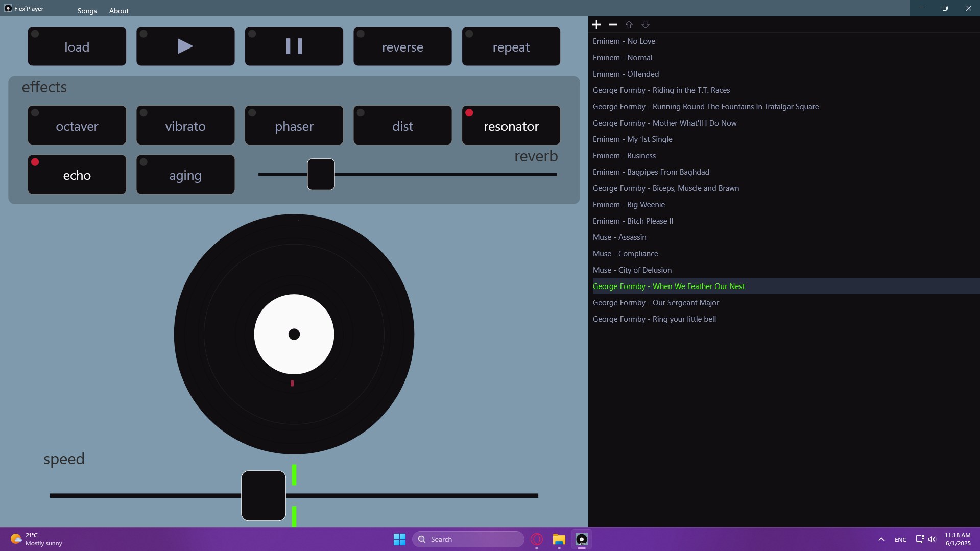Click the add song plus icon
Image resolution: width=980 pixels, height=551 pixels.
coord(596,24)
